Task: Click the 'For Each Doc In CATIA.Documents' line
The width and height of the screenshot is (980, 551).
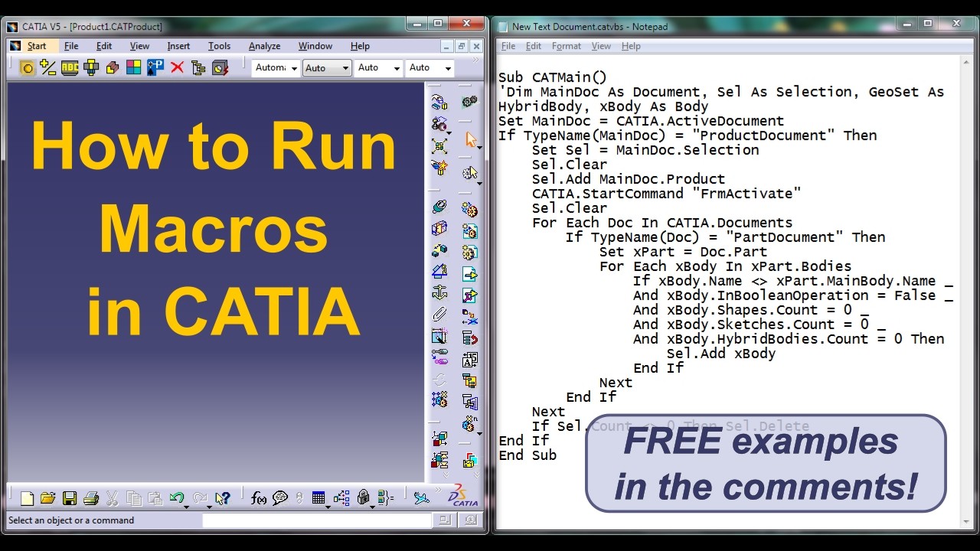Action: click(x=662, y=223)
